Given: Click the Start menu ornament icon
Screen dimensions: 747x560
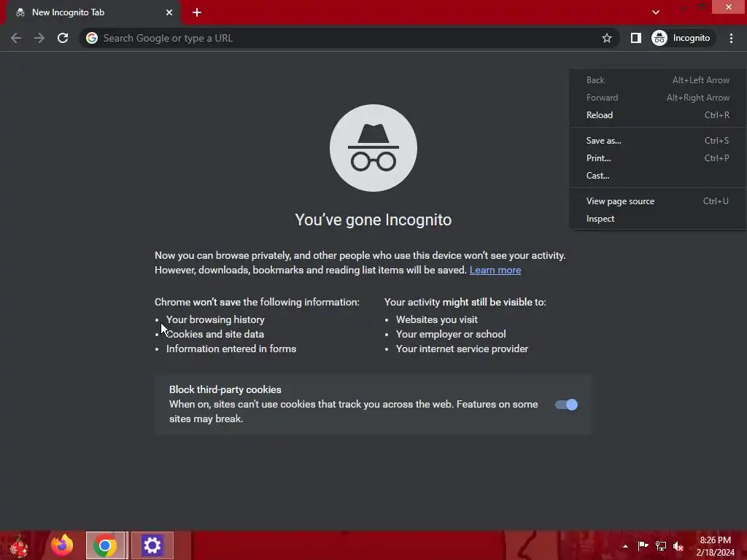Looking at the screenshot, I should [19, 546].
